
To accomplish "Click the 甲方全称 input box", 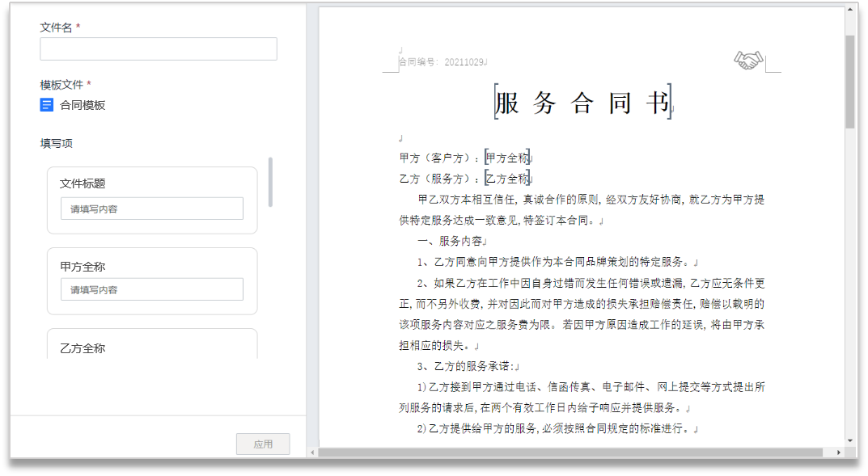I will [152, 289].
